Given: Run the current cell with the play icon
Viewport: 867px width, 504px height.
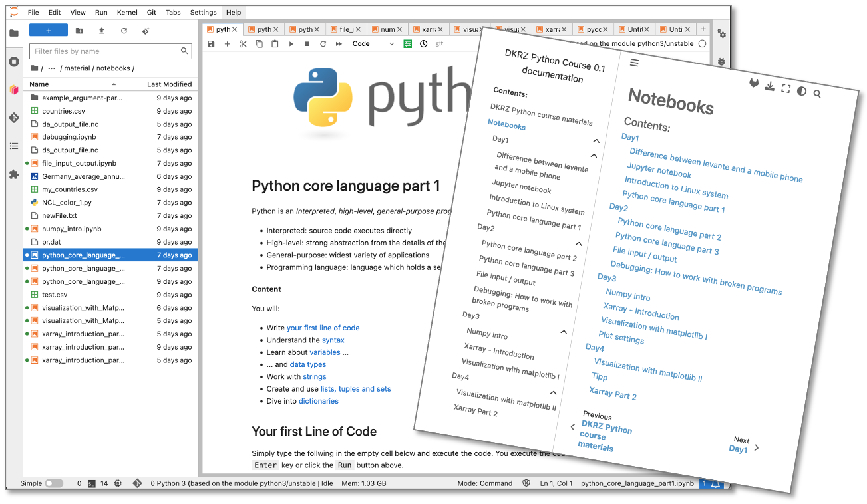Looking at the screenshot, I should (x=291, y=43).
